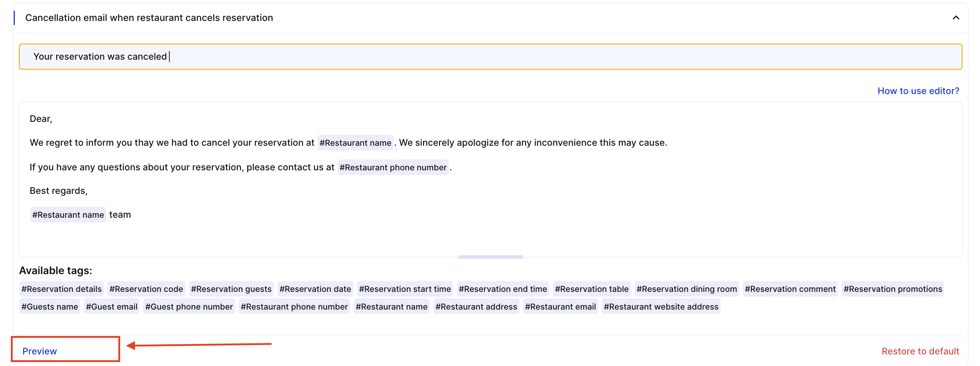Click the 'Best regards,' line

59,191
